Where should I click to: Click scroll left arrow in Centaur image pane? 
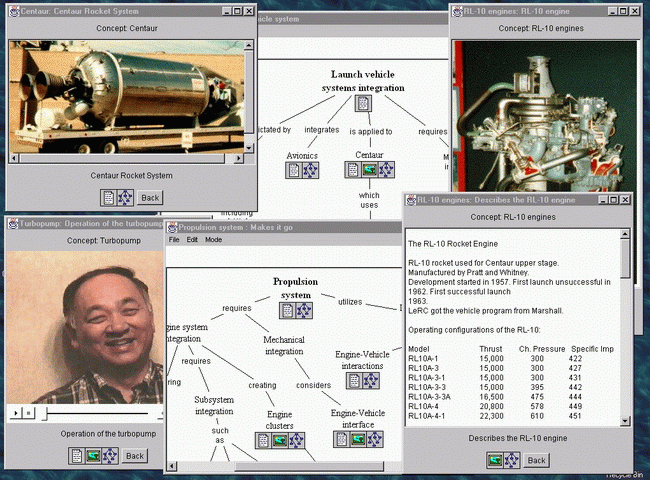[14, 158]
